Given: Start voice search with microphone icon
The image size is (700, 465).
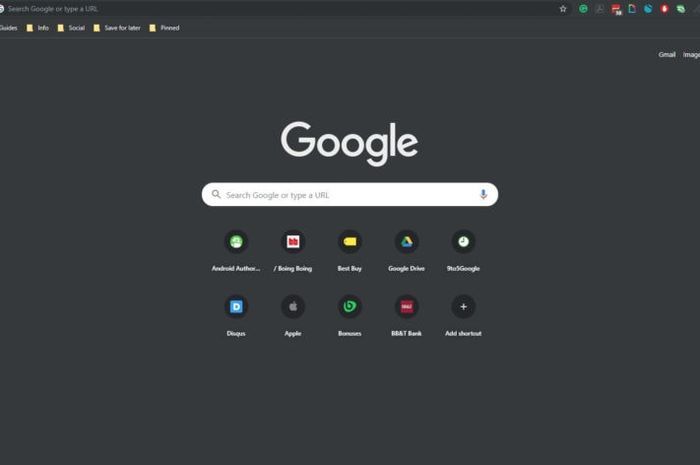Looking at the screenshot, I should pyautogui.click(x=483, y=194).
